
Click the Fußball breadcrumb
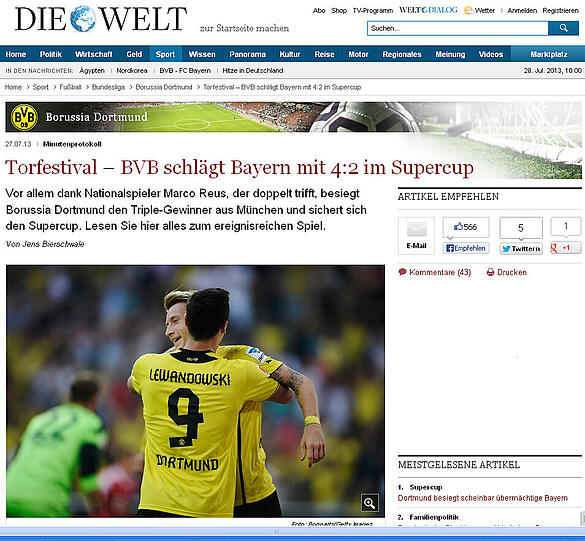pyautogui.click(x=70, y=87)
